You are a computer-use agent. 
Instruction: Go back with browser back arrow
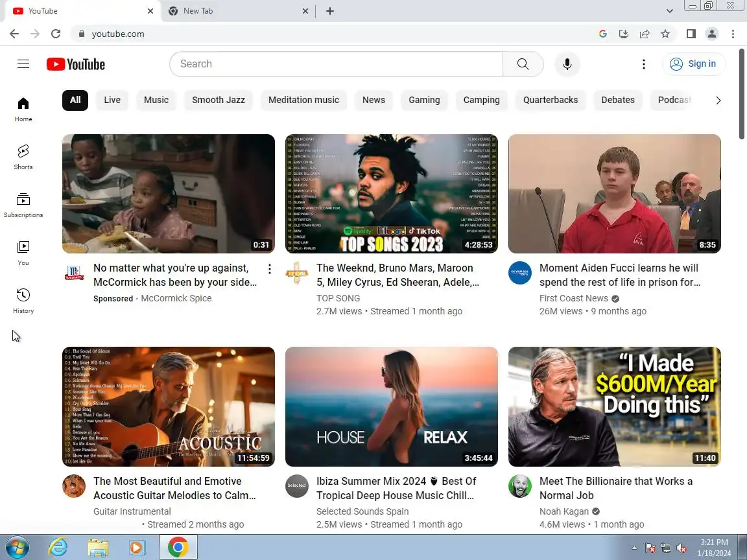[14, 34]
